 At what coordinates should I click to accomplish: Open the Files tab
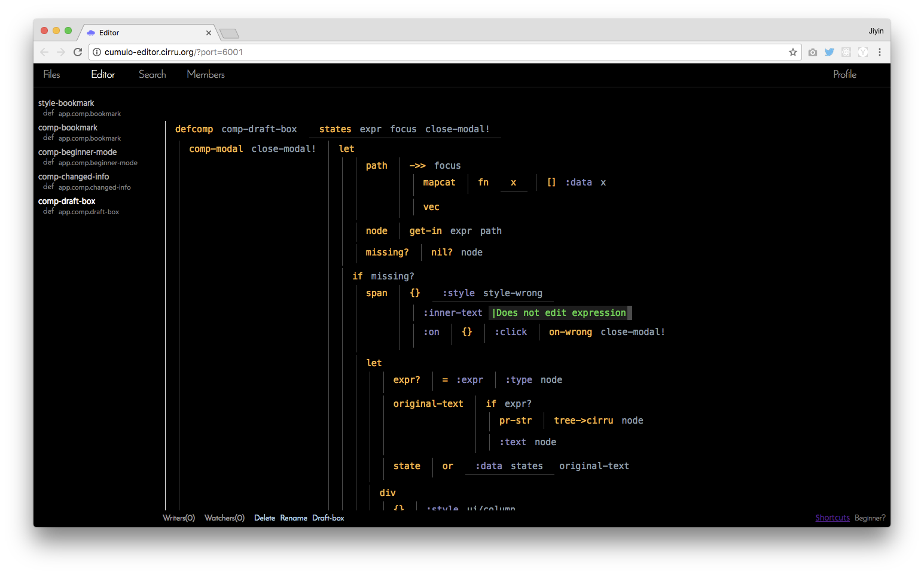pyautogui.click(x=51, y=74)
